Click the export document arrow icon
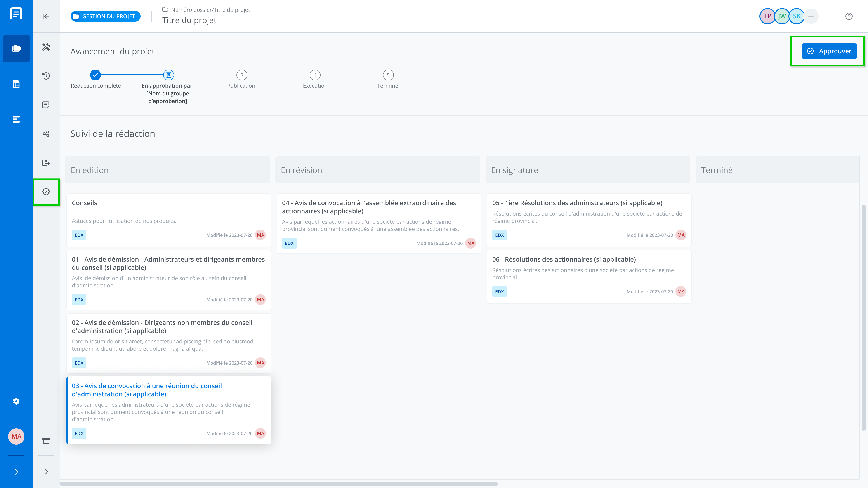868x488 pixels. 46,163
